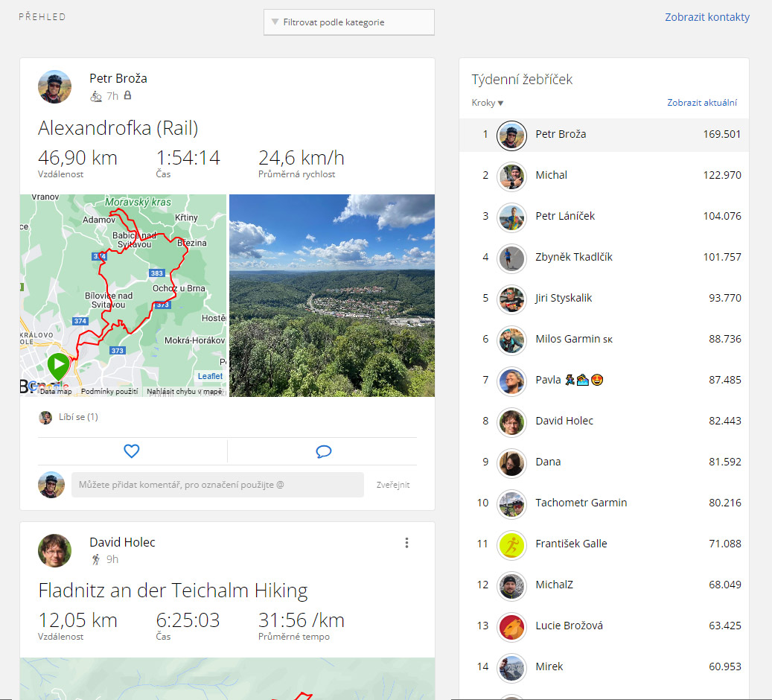Click the 24,6 km/h average speed value
772x700 pixels.
click(x=302, y=158)
